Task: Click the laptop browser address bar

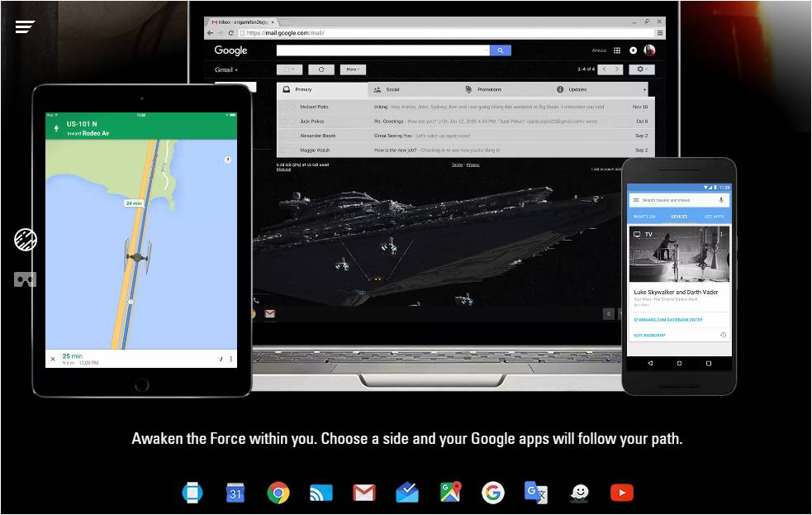Action: 445,32
